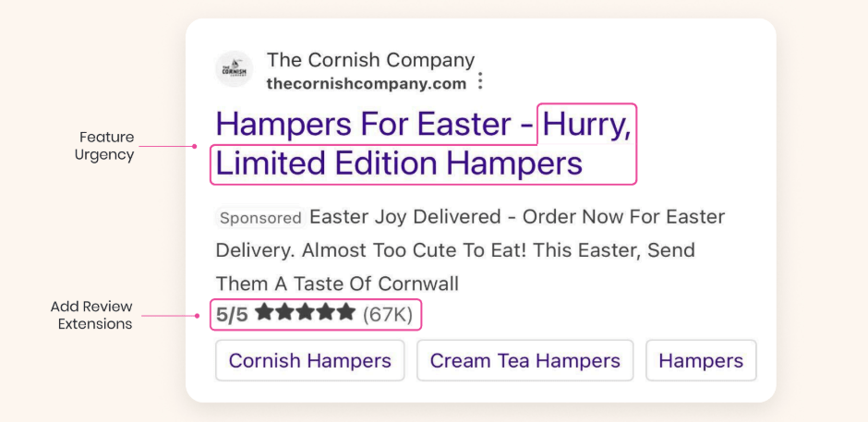
Task: Click the first star in the rating
Action: point(265,313)
